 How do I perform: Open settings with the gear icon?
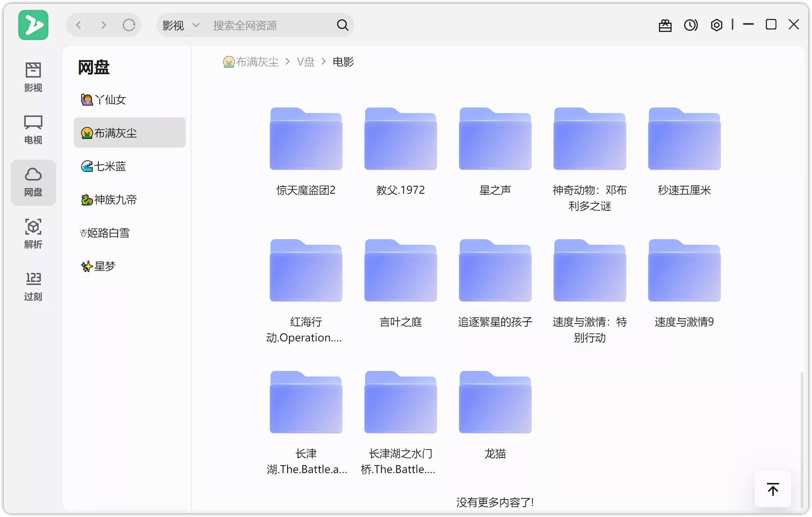pos(716,25)
